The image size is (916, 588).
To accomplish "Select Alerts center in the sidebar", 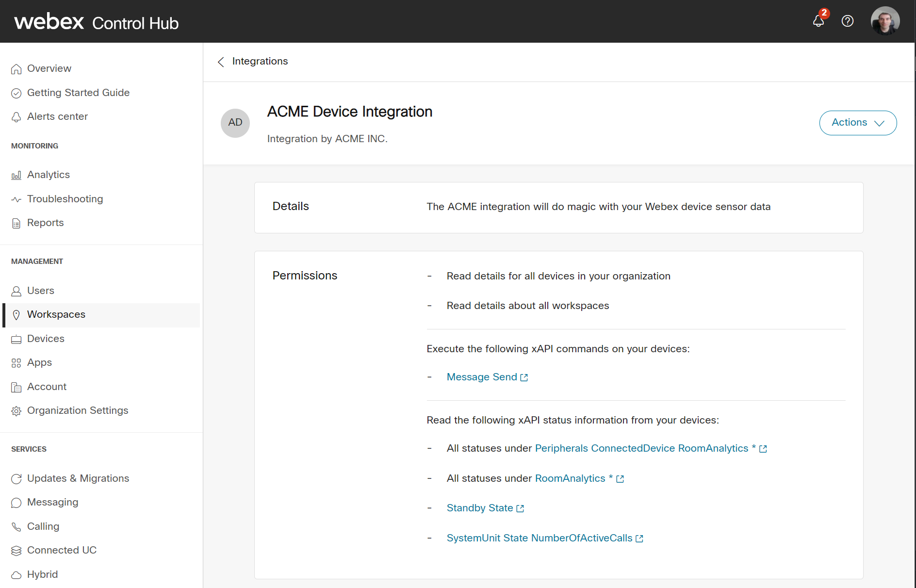I will [x=57, y=116].
